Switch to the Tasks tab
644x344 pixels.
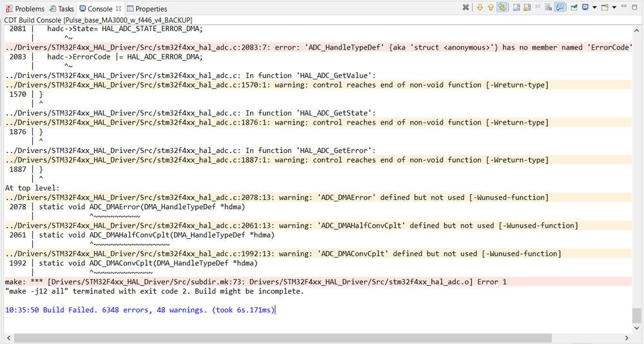pyautogui.click(x=62, y=8)
